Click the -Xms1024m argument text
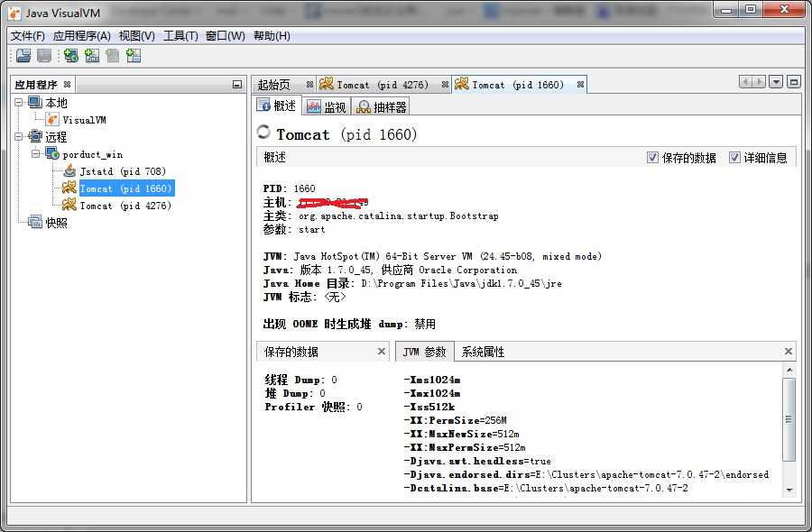This screenshot has height=532, width=812. pos(432,380)
